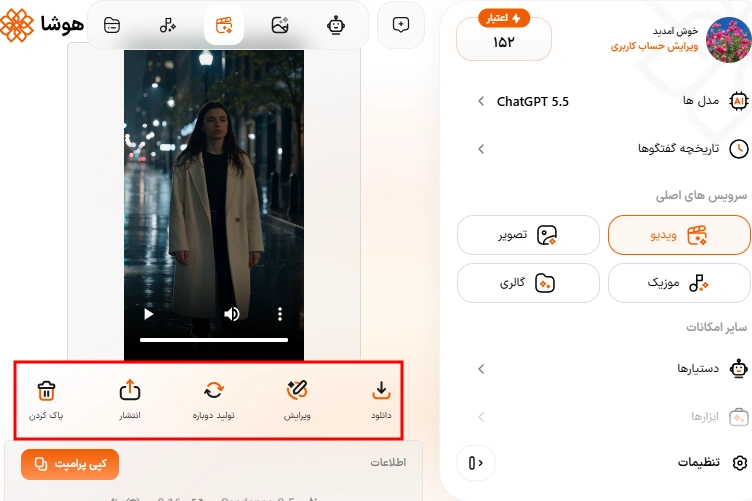Click the toolbox icon beside ابزارها
This screenshot has height=501, width=752.
coord(739,417)
